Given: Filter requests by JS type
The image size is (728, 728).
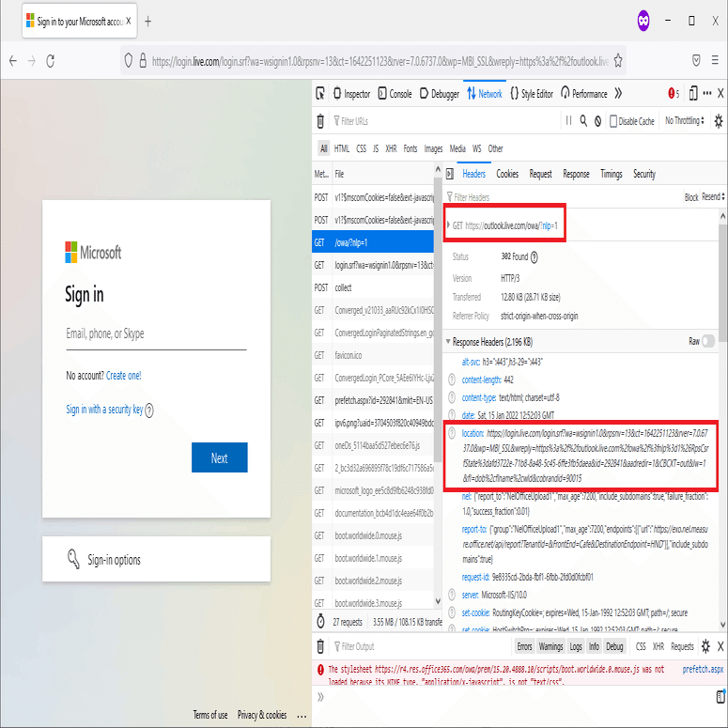Looking at the screenshot, I should 376,148.
